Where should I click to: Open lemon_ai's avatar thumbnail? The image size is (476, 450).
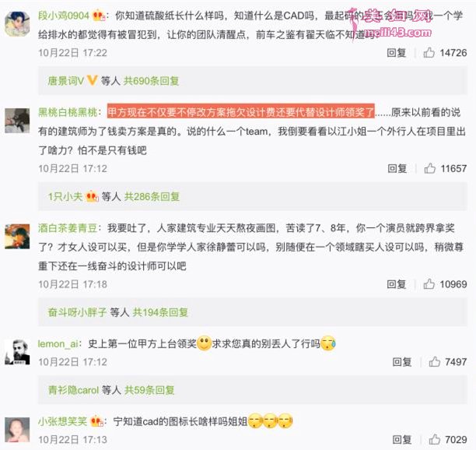coord(17,352)
